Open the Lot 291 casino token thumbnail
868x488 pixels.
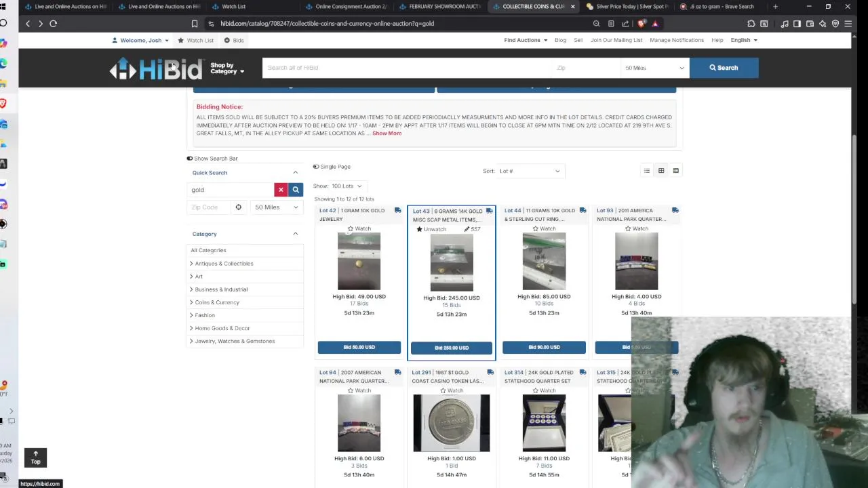pyautogui.click(x=452, y=423)
